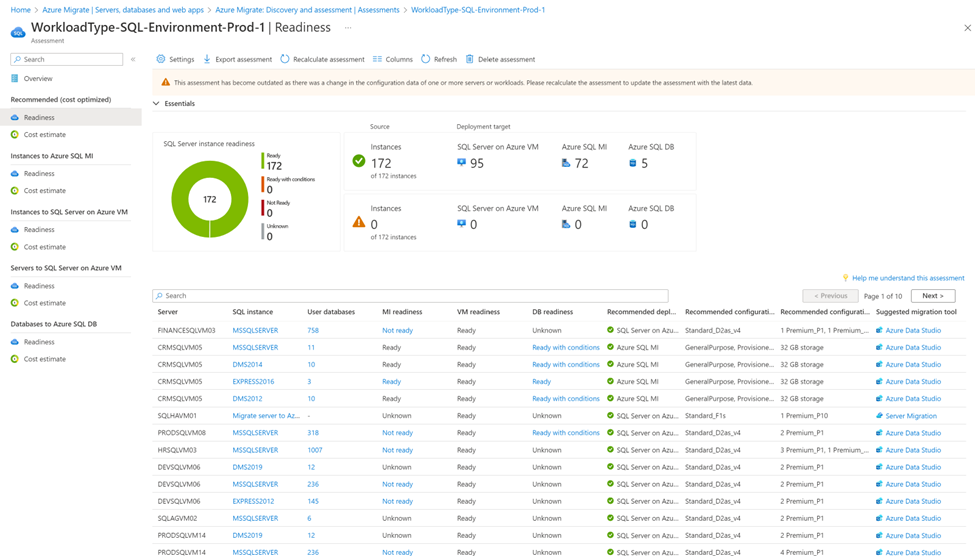Open Cost estimate under Recommended (cost optimized)
975x556 pixels.
[x=45, y=134]
